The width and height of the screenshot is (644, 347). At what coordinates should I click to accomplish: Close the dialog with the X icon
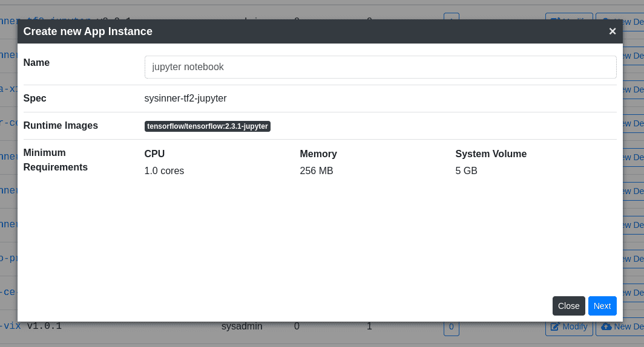(x=612, y=31)
